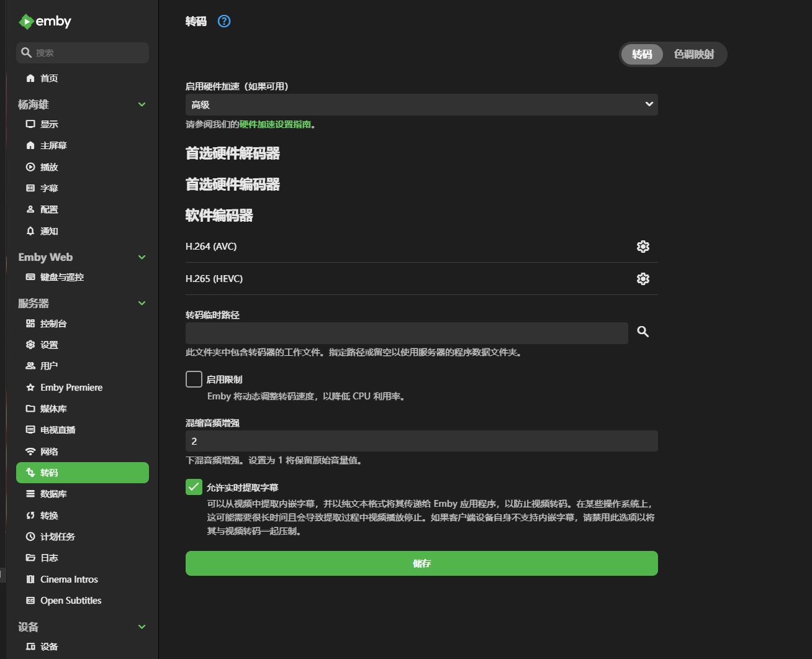The height and width of the screenshot is (659, 812).
Task: Open the help question-mark icon beside 转码
Action: pos(224,21)
